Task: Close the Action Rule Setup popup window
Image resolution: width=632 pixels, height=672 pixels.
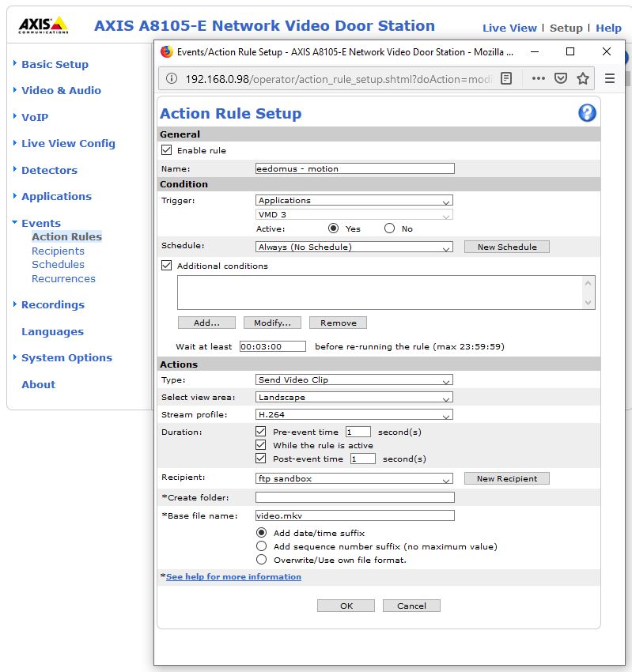Action: click(607, 51)
